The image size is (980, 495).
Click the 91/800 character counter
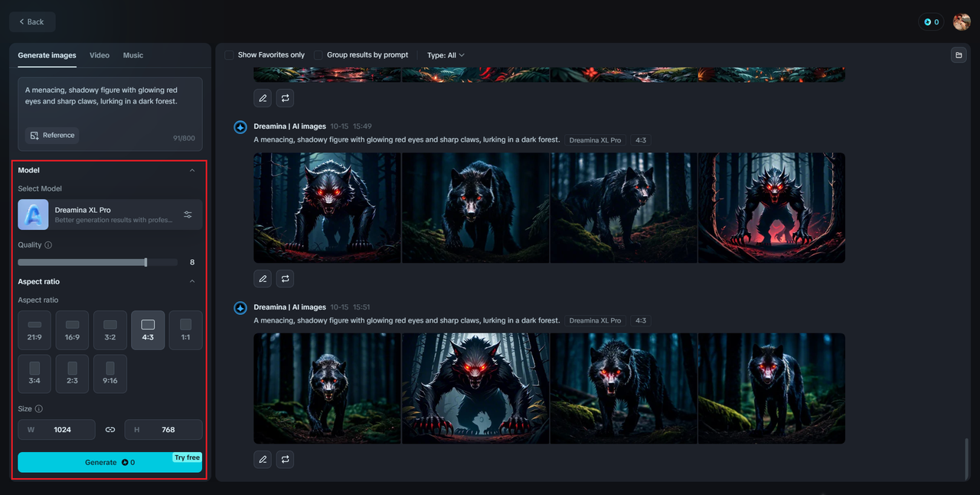pos(184,138)
